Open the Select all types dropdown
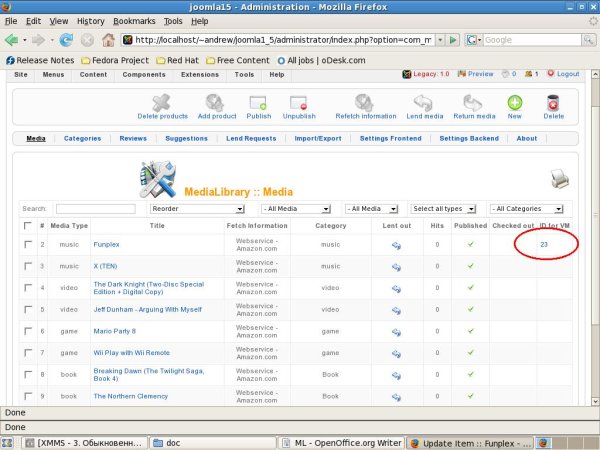This screenshot has width=600, height=450. pos(443,209)
